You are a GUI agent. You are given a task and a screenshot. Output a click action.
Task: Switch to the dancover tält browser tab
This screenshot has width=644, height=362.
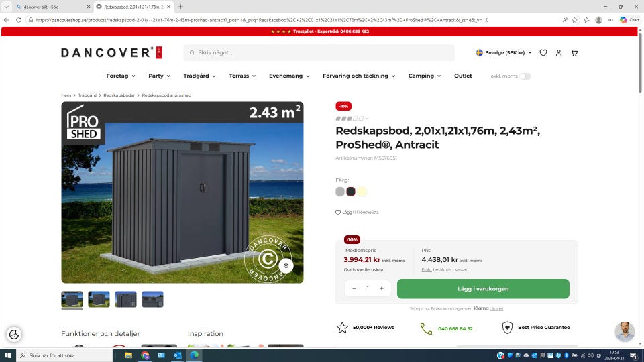pos(47,7)
